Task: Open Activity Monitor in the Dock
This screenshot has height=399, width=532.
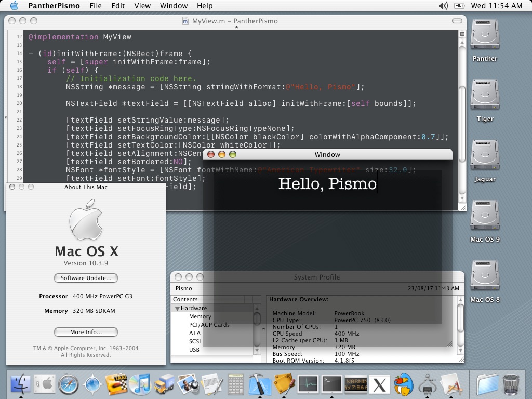Action: [x=308, y=384]
